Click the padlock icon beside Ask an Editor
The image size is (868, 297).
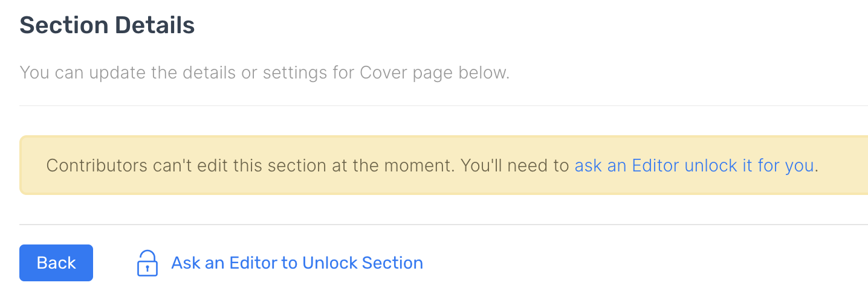(x=147, y=263)
